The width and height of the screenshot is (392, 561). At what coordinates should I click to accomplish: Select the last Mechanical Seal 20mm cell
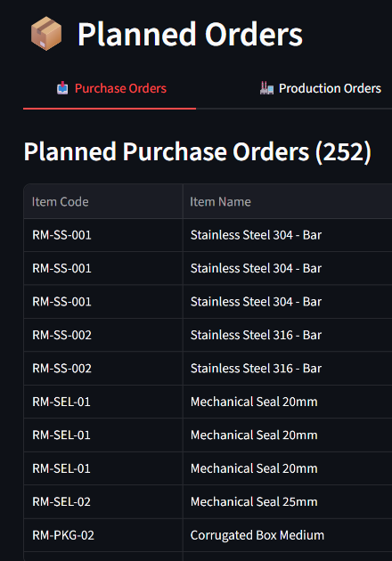tap(287, 468)
